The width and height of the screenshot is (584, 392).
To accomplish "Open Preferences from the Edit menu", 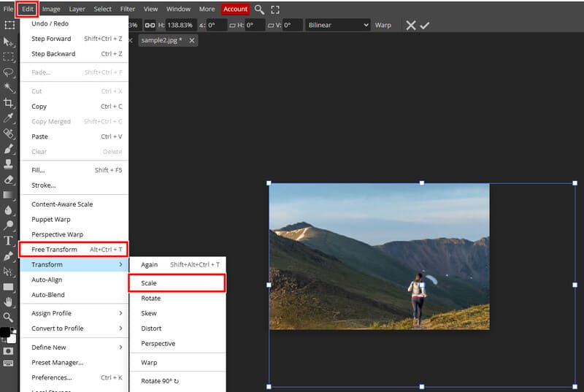I will tap(74, 377).
